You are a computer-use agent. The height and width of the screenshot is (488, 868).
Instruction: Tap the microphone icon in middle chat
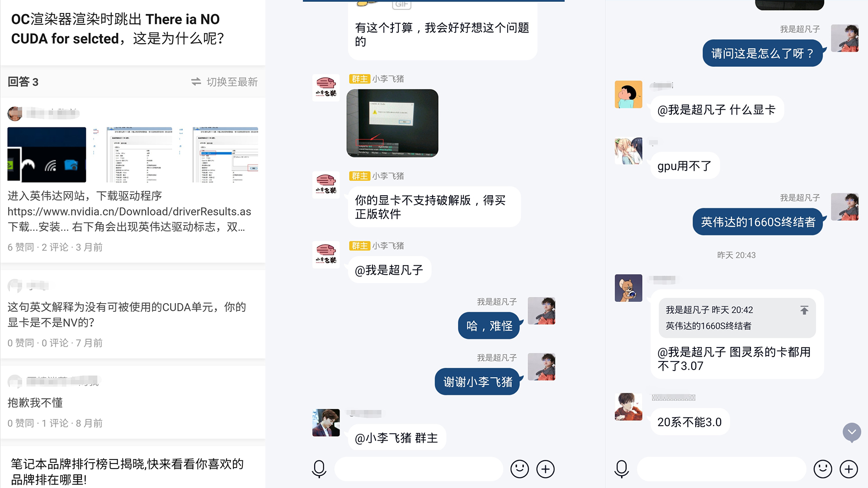pos(319,469)
